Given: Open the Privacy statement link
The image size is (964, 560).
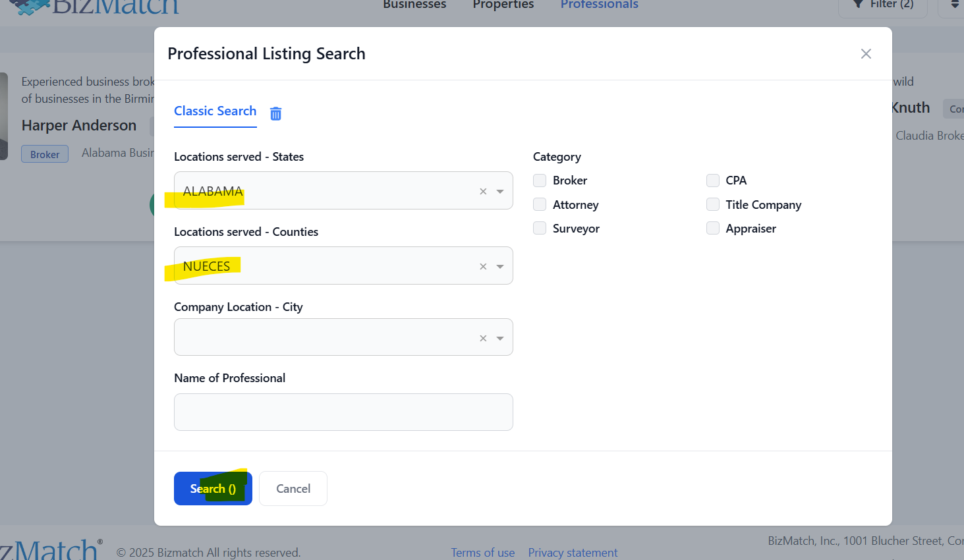Looking at the screenshot, I should pyautogui.click(x=573, y=552).
